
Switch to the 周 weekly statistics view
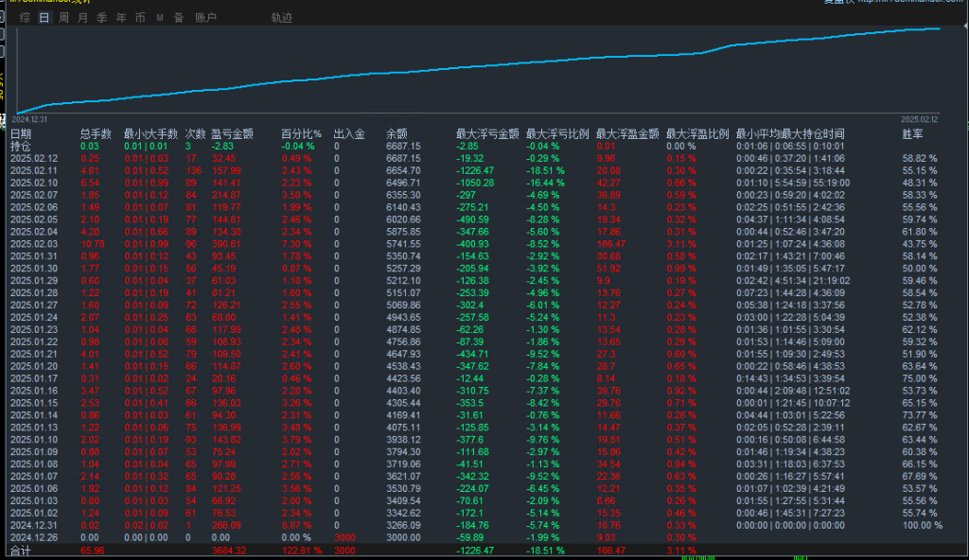pos(63,16)
